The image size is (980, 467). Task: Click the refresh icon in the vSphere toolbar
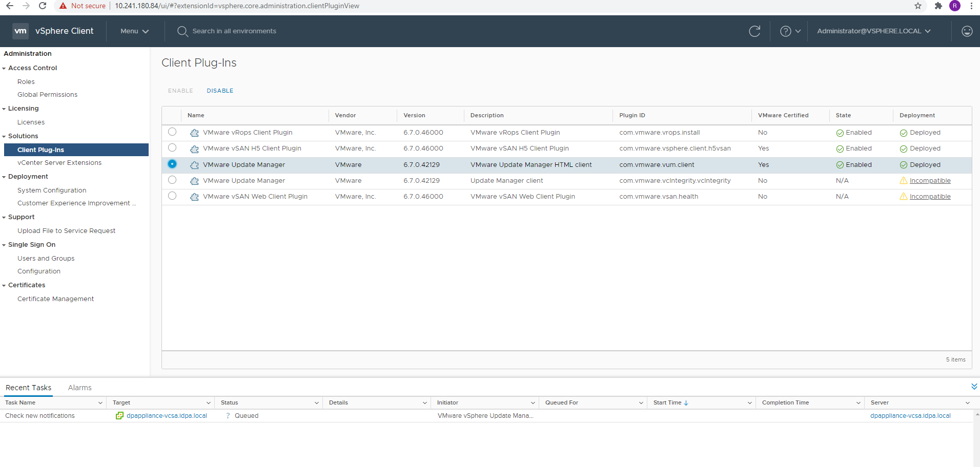pyautogui.click(x=754, y=31)
